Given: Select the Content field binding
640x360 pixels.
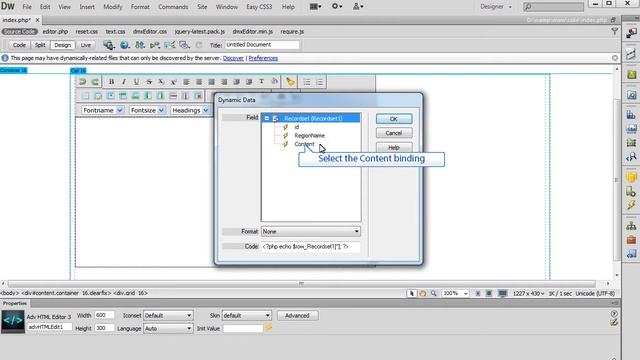Looking at the screenshot, I should (x=304, y=144).
